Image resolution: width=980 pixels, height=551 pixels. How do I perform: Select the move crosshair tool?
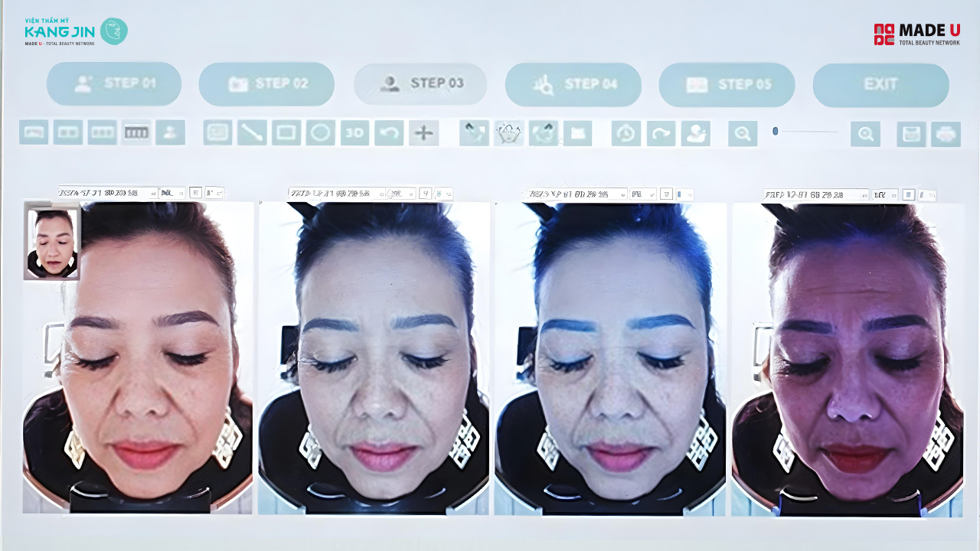[x=423, y=133]
